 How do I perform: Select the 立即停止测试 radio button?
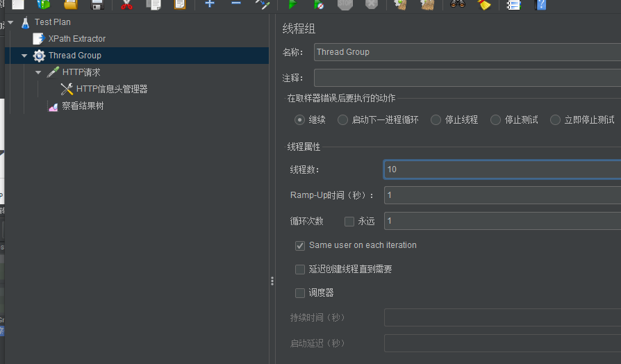(555, 119)
